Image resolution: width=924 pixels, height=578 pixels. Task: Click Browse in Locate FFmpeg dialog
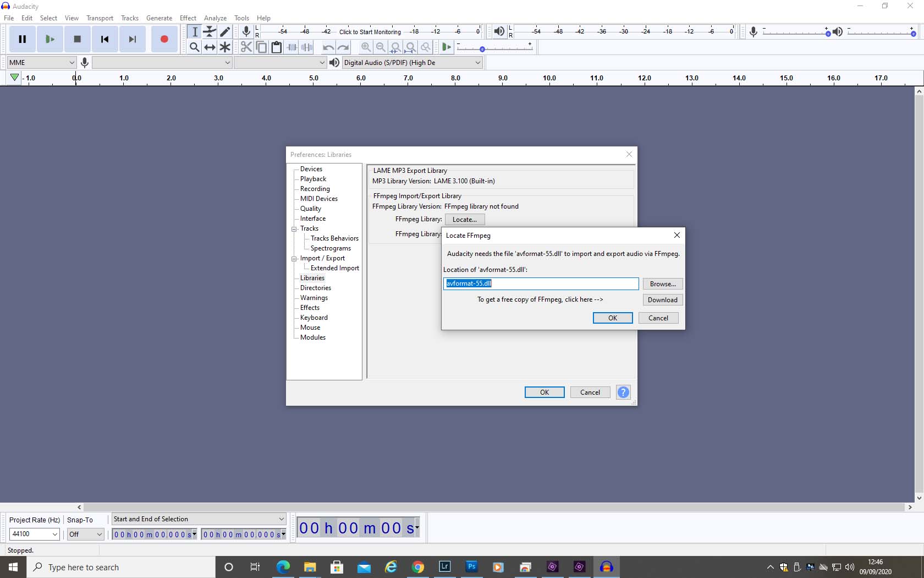(x=663, y=284)
